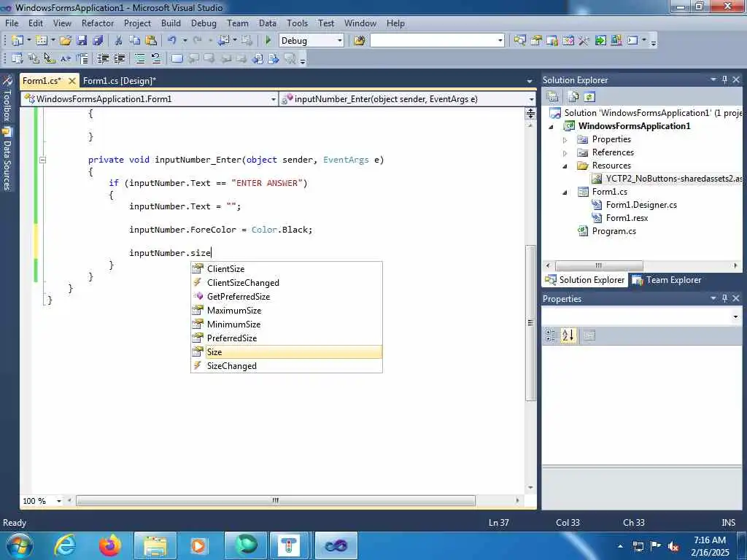Click the editor vertical scrollbar thumb
Screen dimensions: 747x560
click(x=531, y=323)
